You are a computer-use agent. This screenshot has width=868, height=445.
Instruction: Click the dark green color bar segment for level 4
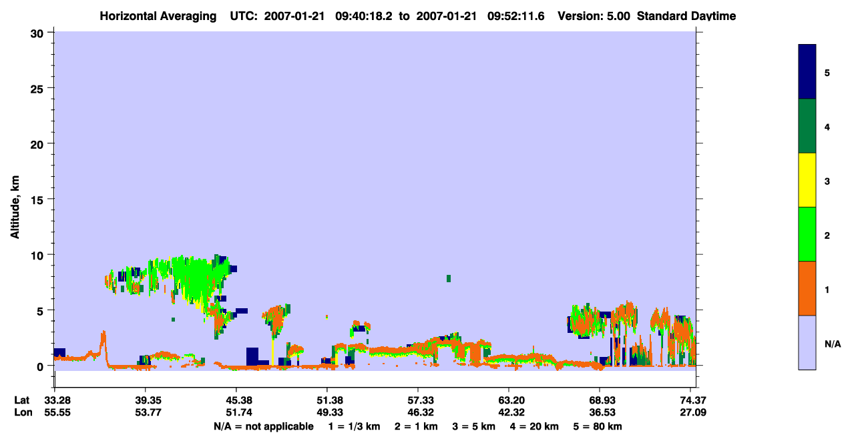pos(807,126)
